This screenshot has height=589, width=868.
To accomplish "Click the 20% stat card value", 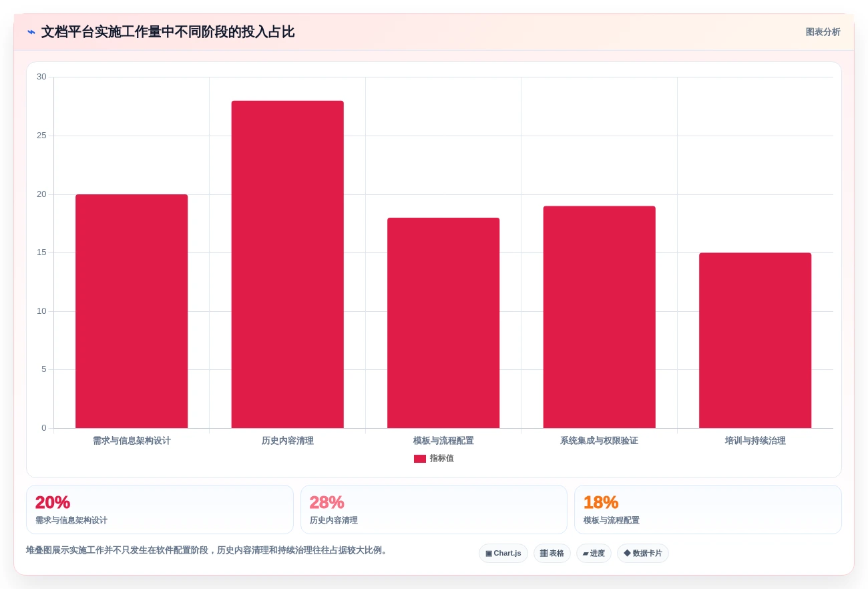I will click(x=53, y=502).
